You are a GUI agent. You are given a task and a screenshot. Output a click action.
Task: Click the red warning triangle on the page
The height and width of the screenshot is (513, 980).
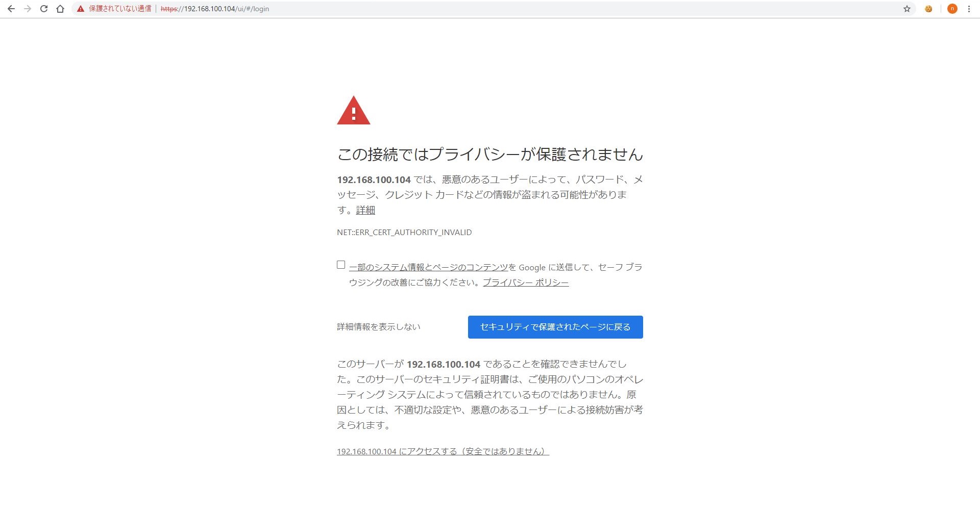coord(354,111)
